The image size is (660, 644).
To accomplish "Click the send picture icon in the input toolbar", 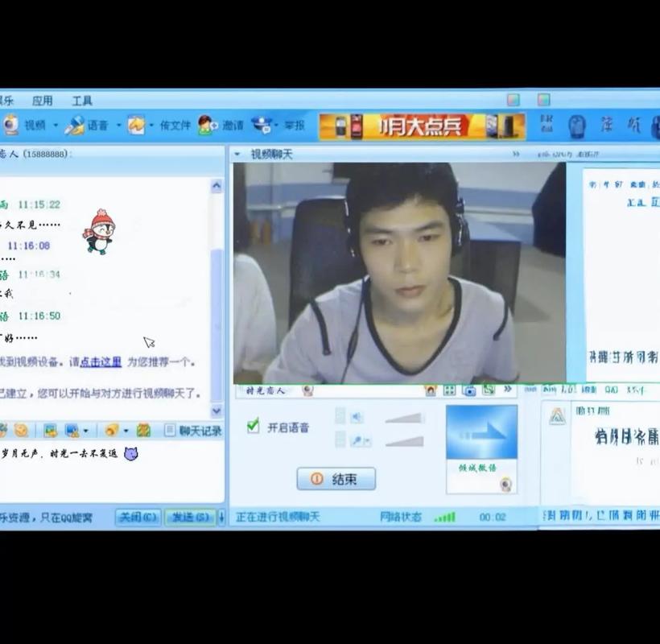I will [x=51, y=430].
